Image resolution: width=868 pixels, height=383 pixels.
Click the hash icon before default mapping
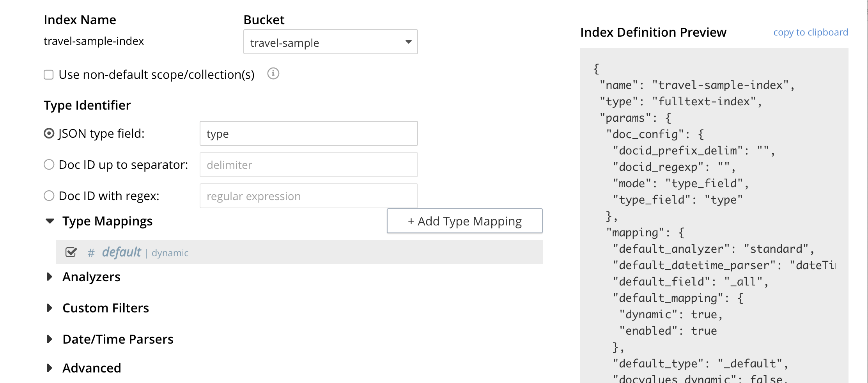(x=91, y=253)
